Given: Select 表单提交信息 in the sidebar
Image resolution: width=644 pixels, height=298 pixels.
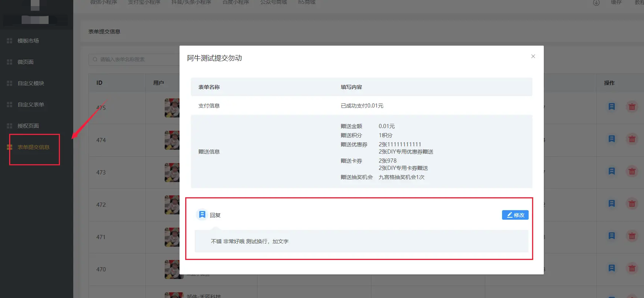Looking at the screenshot, I should point(33,147).
